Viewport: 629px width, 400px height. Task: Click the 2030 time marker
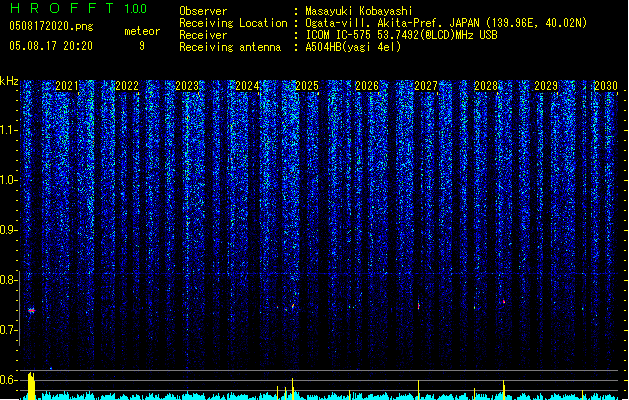tap(606, 86)
